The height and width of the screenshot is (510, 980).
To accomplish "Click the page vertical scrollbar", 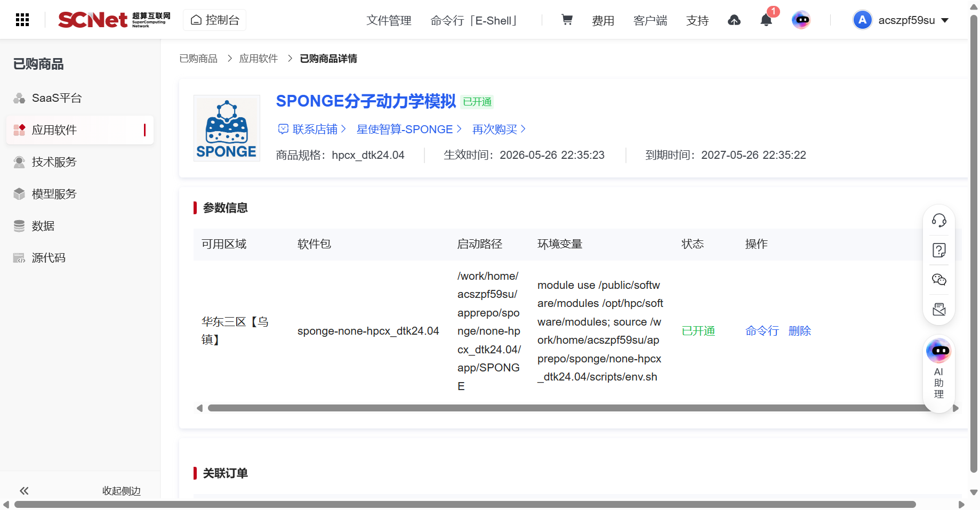I will pos(974,244).
